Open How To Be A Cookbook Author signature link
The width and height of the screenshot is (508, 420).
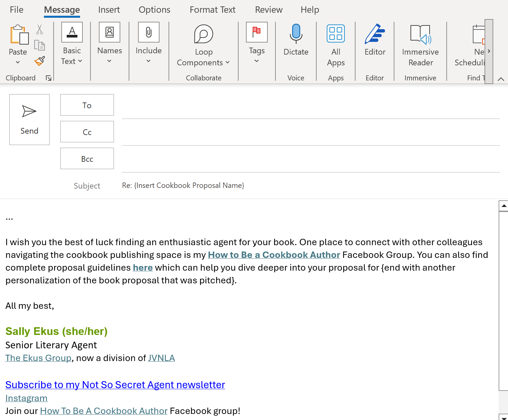pyautogui.click(x=104, y=411)
